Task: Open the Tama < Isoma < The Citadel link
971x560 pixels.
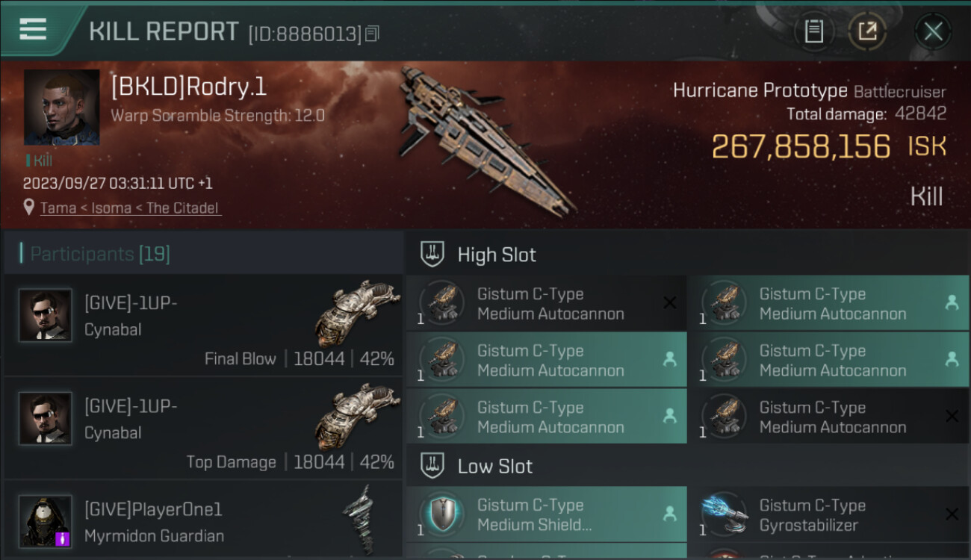Action: (x=130, y=208)
